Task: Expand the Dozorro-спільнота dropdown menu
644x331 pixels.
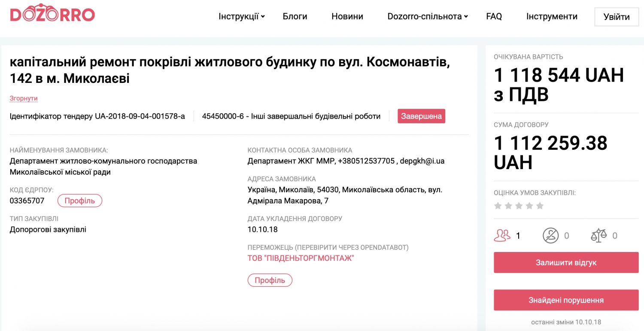Action: click(x=427, y=17)
